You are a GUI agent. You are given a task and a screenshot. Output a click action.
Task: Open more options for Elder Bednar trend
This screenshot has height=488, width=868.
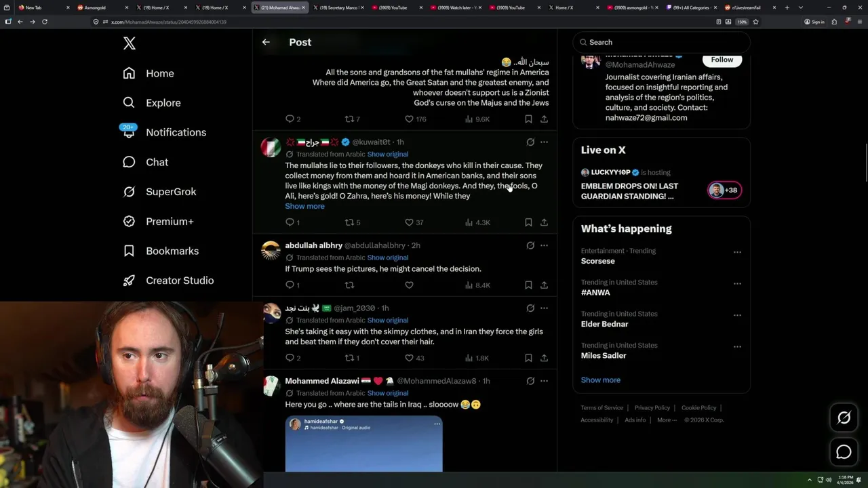coord(737,315)
